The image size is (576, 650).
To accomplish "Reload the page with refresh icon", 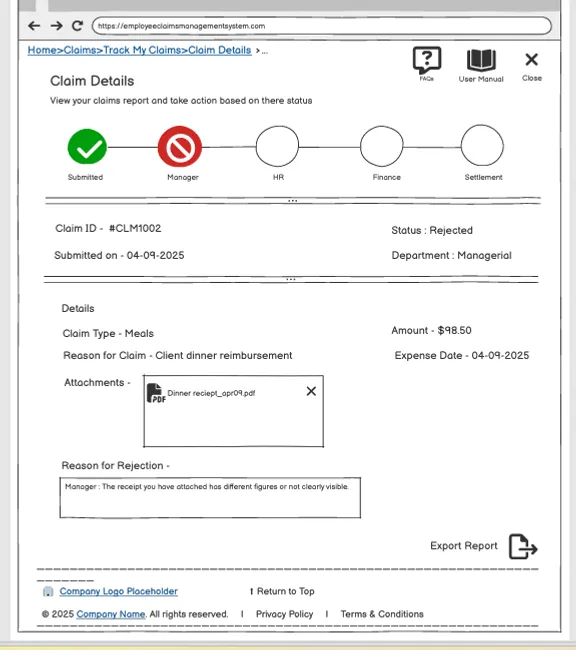I will 78,26.
